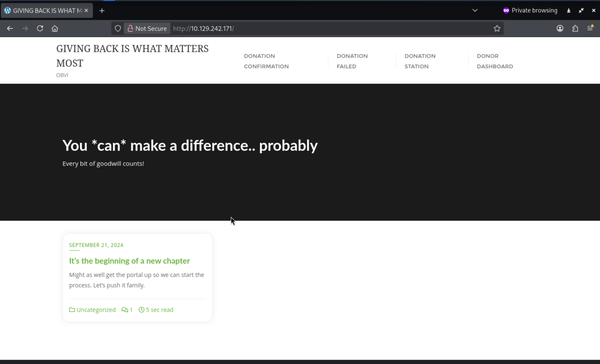Open Donation Failed menu item
Viewport: 600px width, 364px height.
pyautogui.click(x=352, y=61)
